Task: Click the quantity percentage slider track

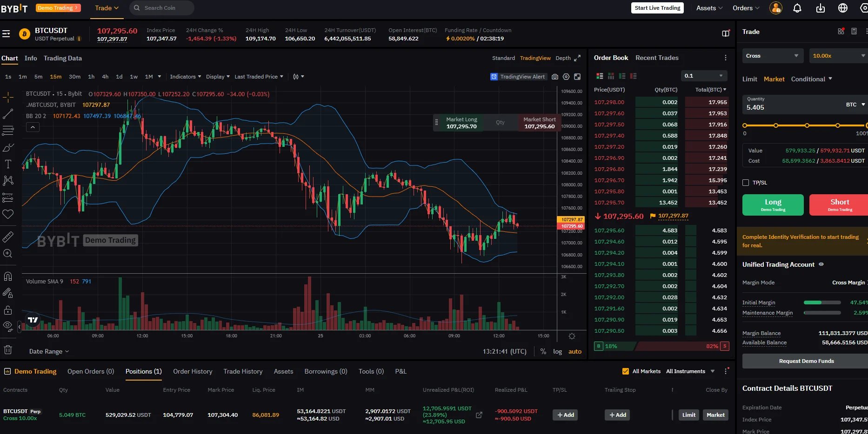Action: click(x=805, y=125)
